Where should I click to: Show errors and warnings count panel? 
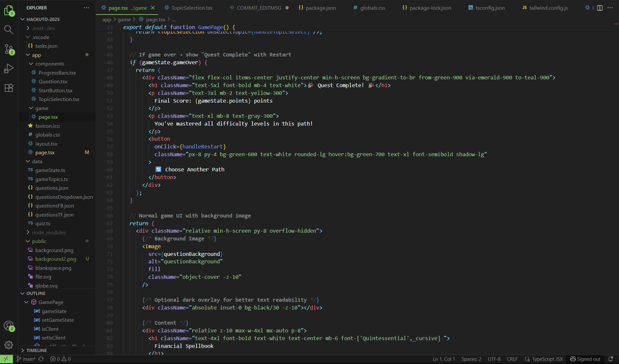coord(60,359)
